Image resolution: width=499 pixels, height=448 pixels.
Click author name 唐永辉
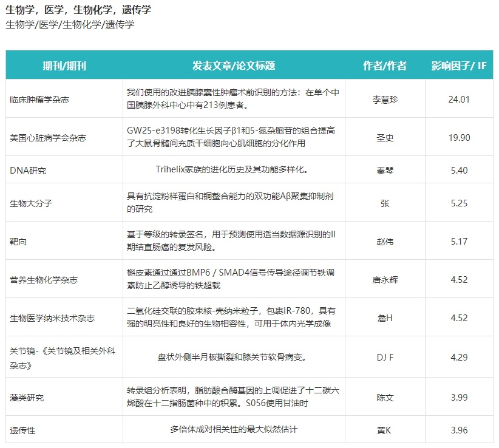point(385,280)
